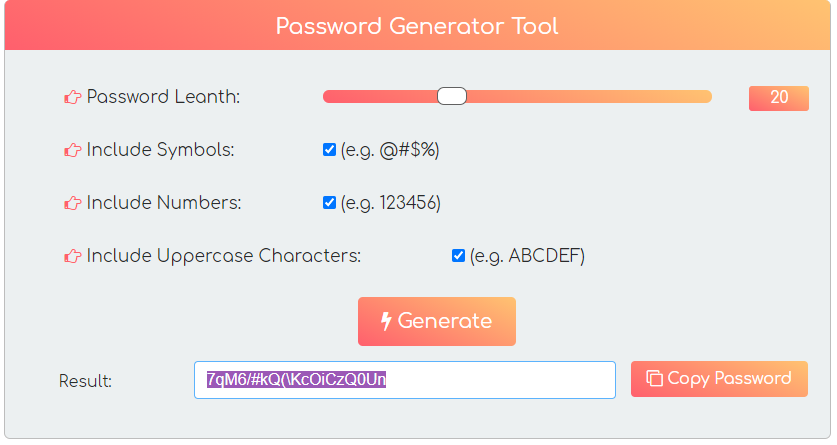Click the pointing hand icon beside Include Symbols
Viewport: 837px width, 445px height.
[73, 150]
